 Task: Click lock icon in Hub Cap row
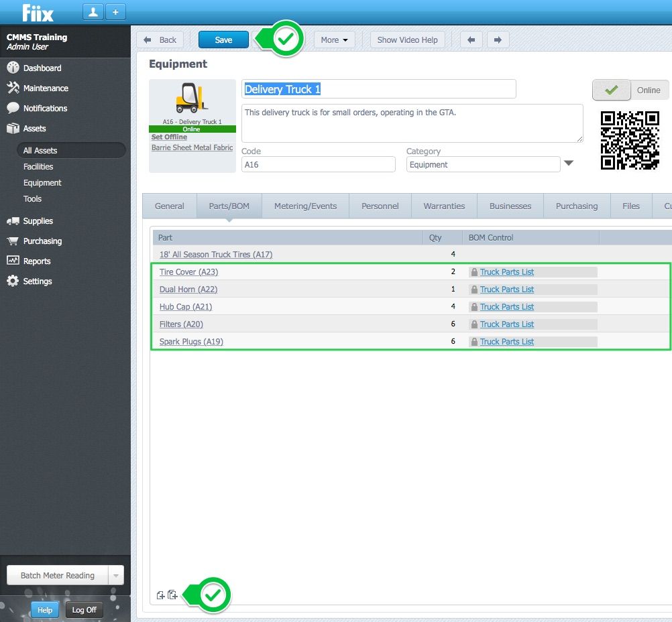pos(474,307)
